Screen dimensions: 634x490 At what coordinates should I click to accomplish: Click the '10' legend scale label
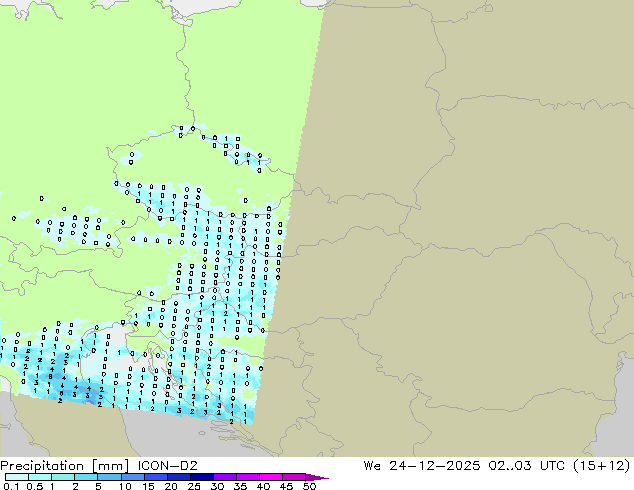coord(125,486)
